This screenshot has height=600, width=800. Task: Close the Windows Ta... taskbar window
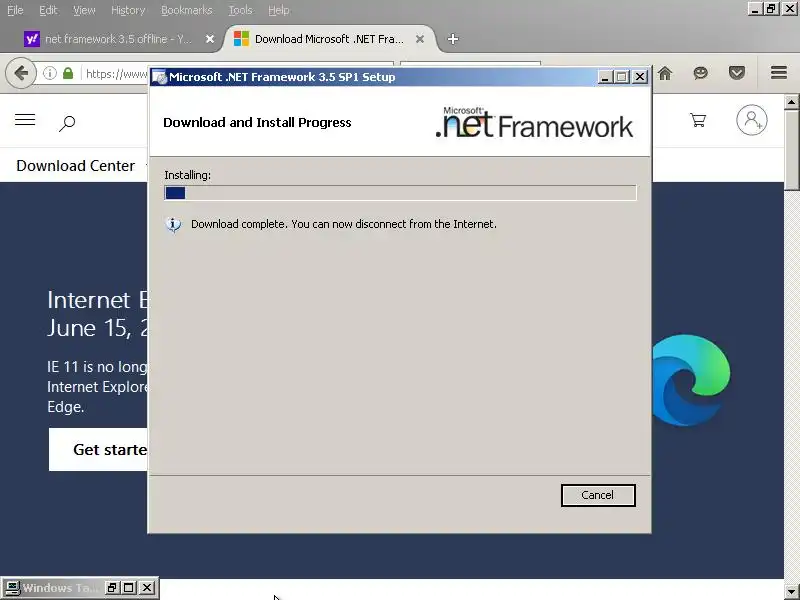click(x=147, y=588)
